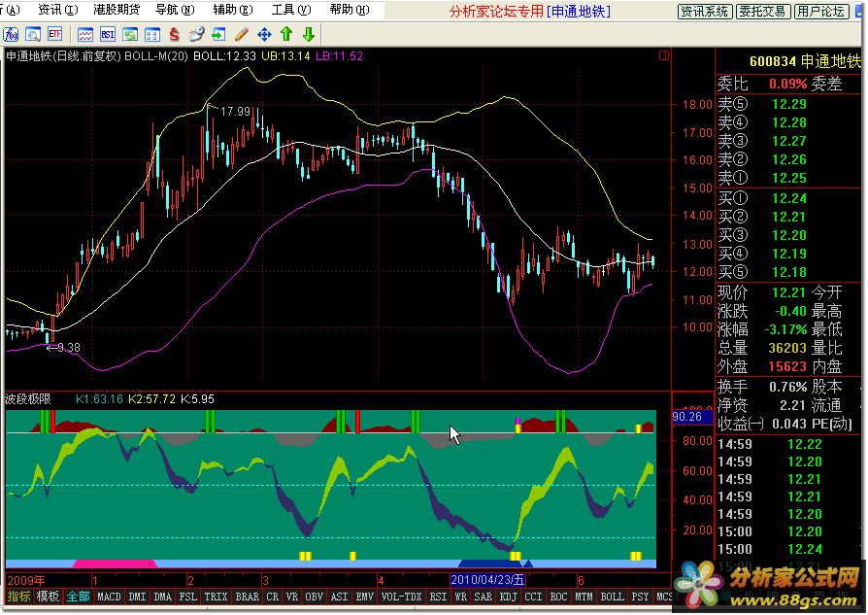Screen dimensions: 868x615
Task: Open the multi-window grid layout icon
Action: [152, 34]
